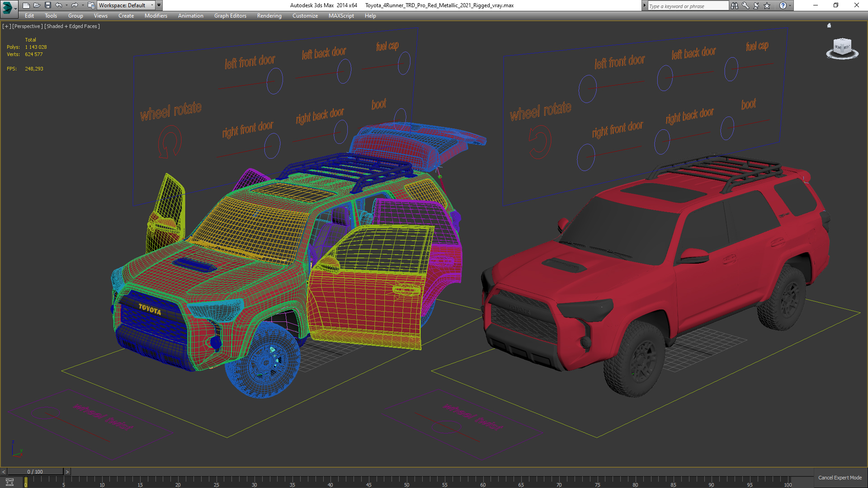The image size is (868, 488).
Task: Open the Animation menu
Action: (x=190, y=16)
